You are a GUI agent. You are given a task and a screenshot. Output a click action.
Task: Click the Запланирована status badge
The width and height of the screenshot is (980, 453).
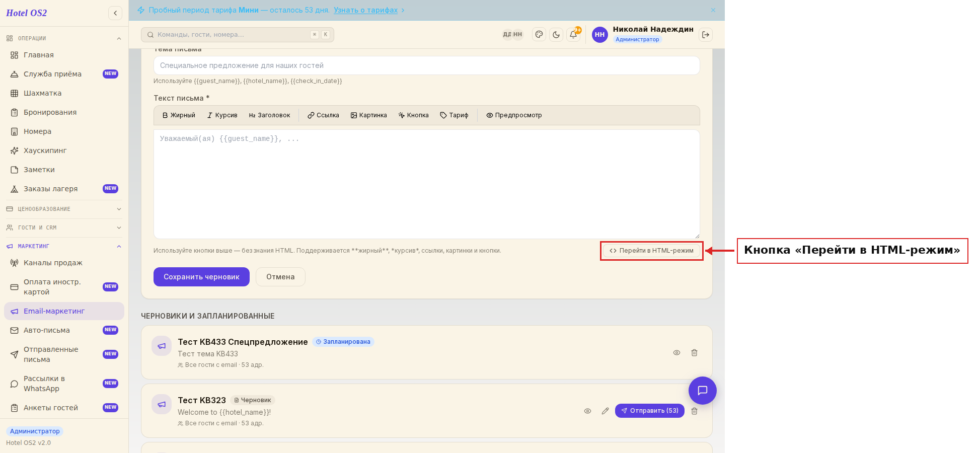(x=343, y=342)
